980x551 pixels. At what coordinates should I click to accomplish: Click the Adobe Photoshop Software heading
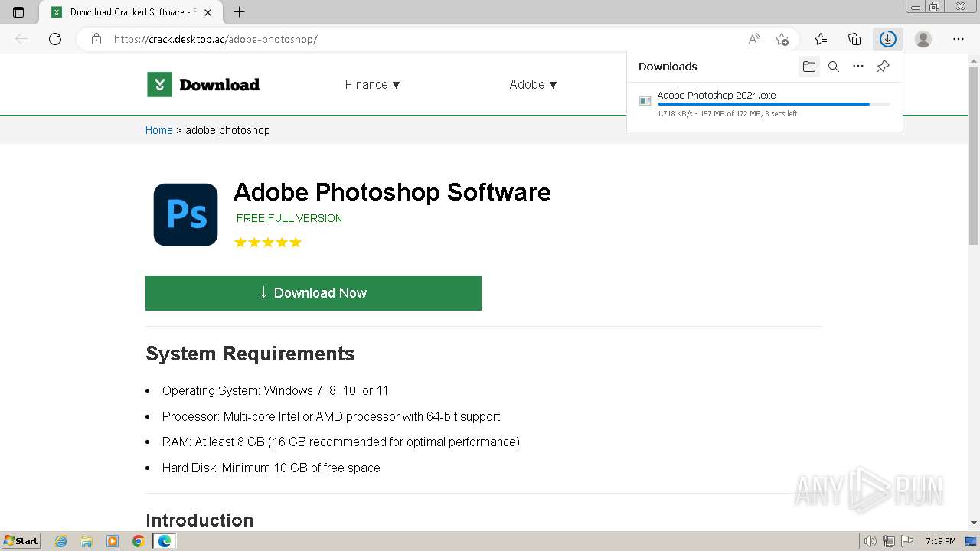tap(392, 192)
